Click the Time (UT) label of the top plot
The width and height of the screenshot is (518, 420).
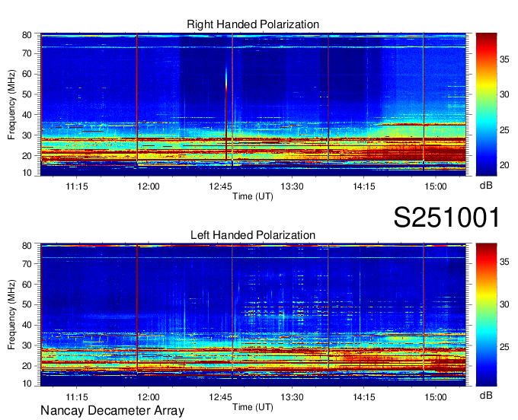click(253, 196)
